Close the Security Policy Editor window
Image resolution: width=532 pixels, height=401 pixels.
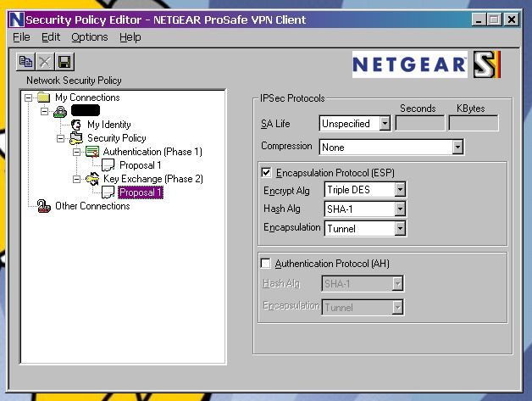point(512,19)
